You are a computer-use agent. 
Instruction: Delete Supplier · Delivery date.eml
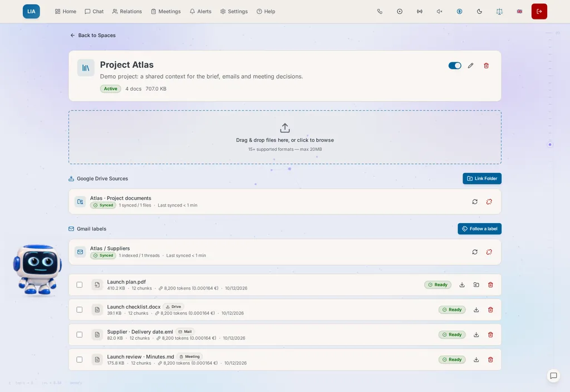[490, 335]
